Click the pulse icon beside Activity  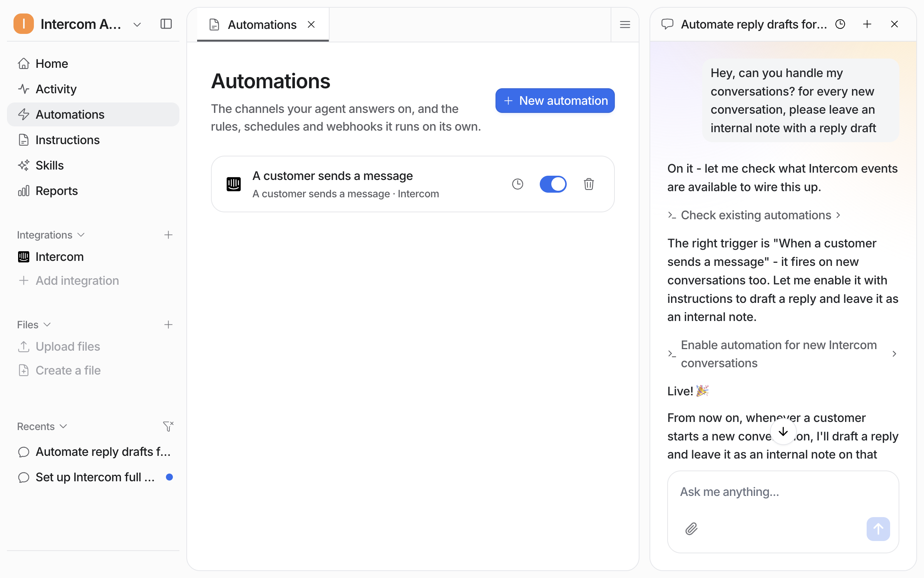tap(23, 89)
